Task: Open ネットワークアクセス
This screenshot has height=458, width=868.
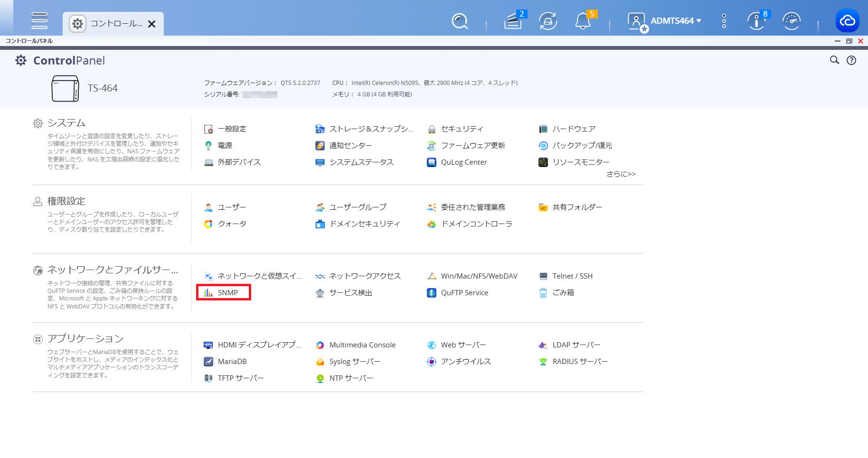Action: coord(358,276)
